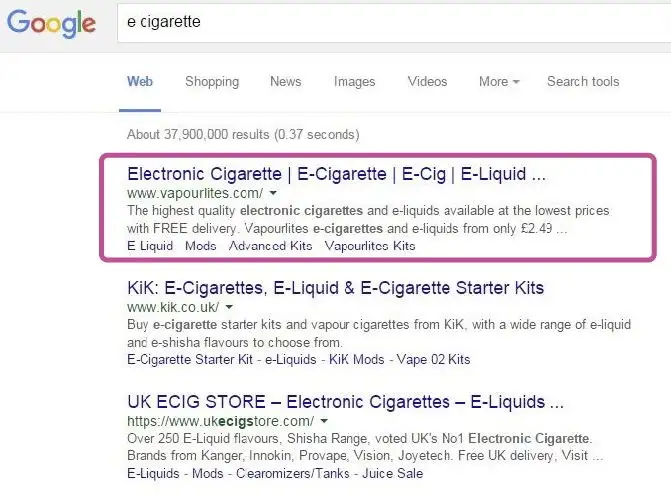Click the search box containing 'e cigarette'
This screenshot has width=671, height=498.
tap(394, 22)
